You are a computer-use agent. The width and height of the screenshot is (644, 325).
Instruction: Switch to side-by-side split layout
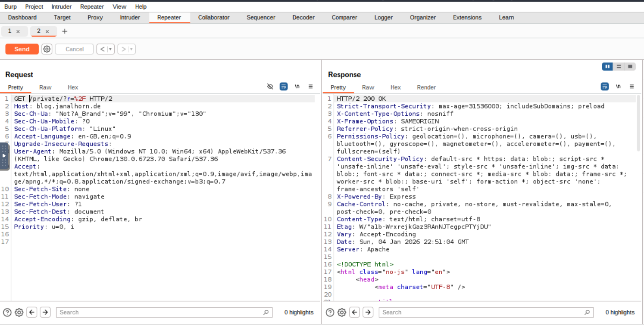(607, 66)
